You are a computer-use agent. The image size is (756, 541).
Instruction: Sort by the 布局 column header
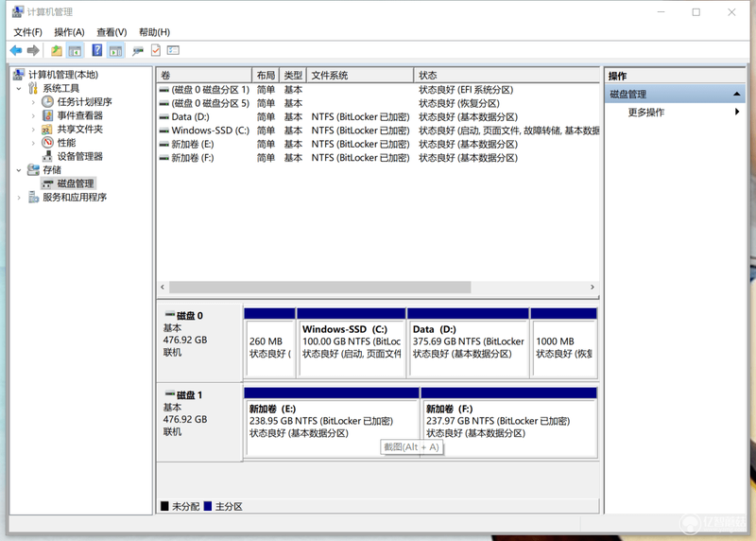tap(266, 76)
